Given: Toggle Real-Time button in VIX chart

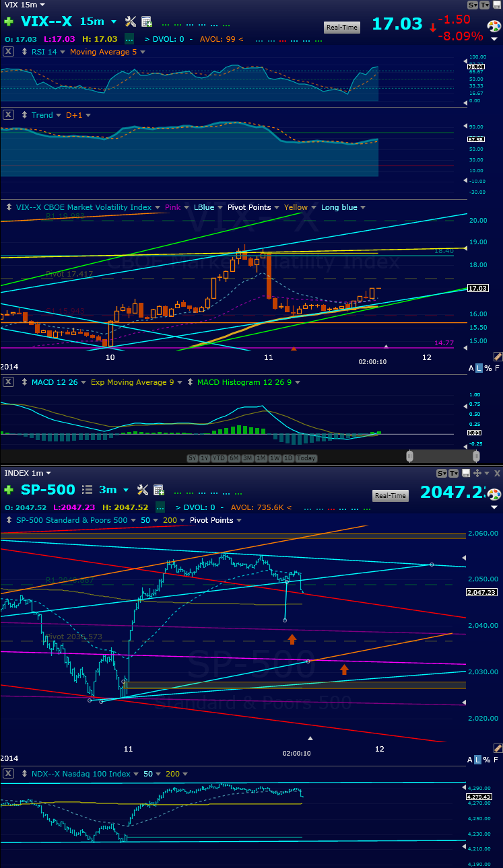Looking at the screenshot, I should 342,28.
